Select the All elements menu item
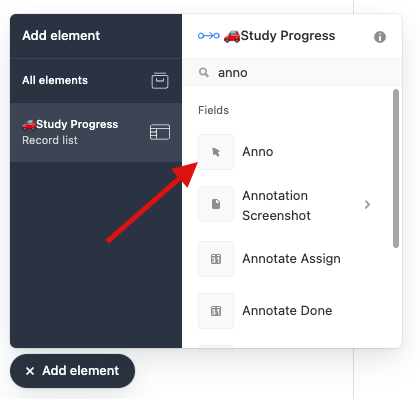Screen dimensions: 417x399 tap(96, 80)
